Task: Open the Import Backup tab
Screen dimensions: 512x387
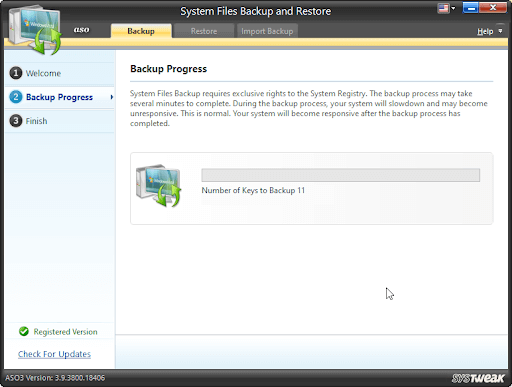Action: [267, 31]
